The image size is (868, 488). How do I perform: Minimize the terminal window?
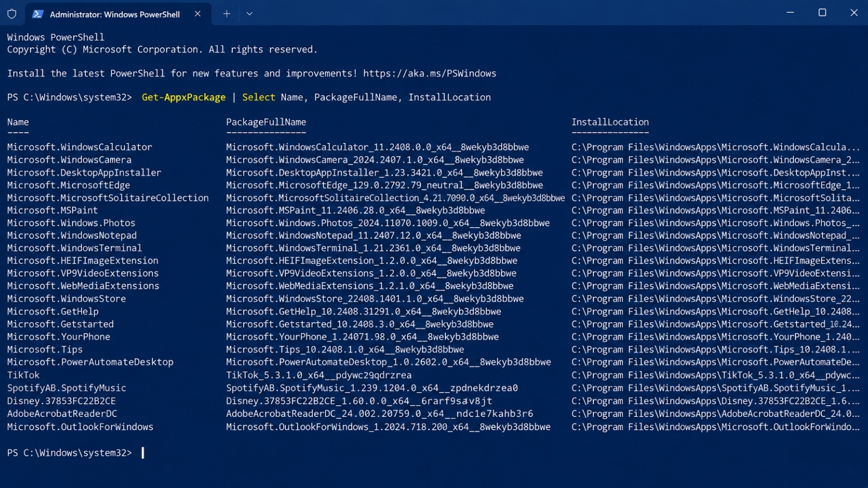(x=790, y=12)
